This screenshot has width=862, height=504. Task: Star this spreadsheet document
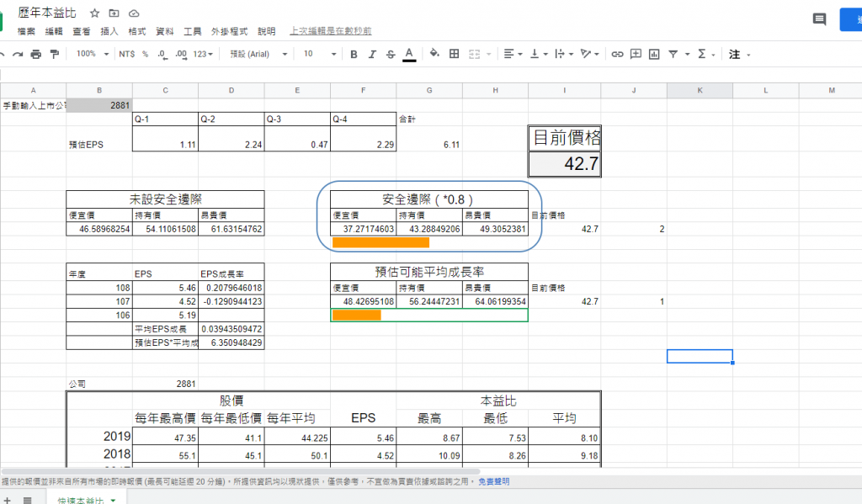pos(95,13)
